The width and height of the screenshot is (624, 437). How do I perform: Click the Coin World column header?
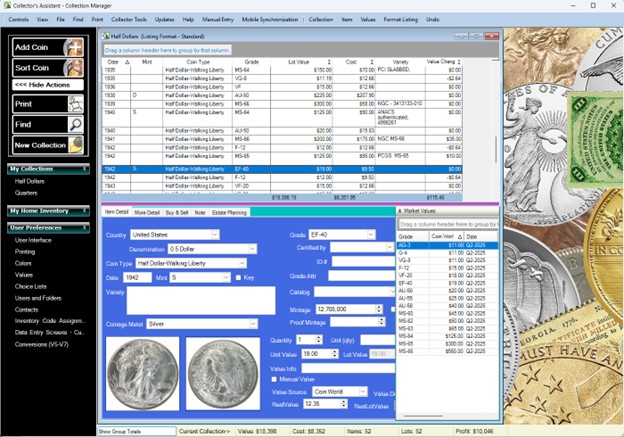tap(446, 237)
